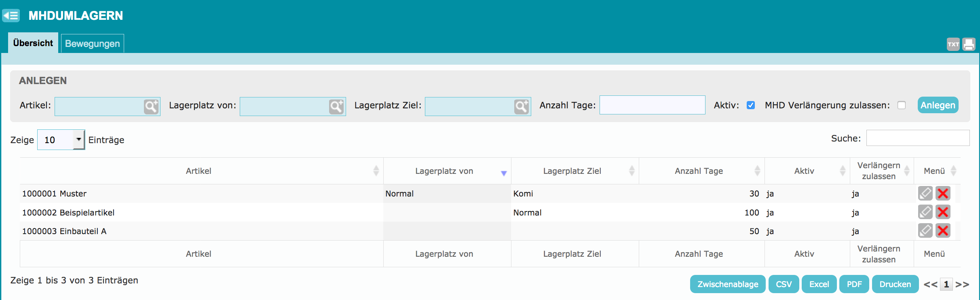The height and width of the screenshot is (300, 980).
Task: Edit the 1000001 Muster entry
Action: click(925, 193)
